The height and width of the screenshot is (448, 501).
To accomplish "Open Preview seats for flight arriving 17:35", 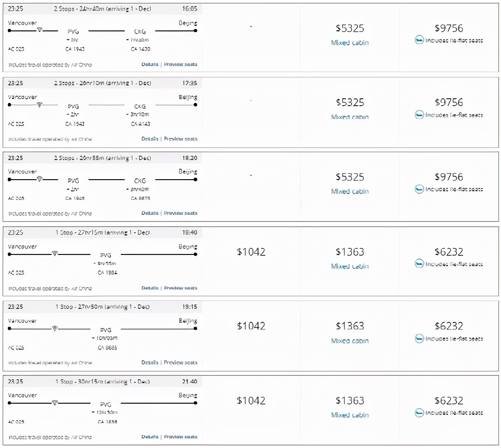I will point(180,139).
